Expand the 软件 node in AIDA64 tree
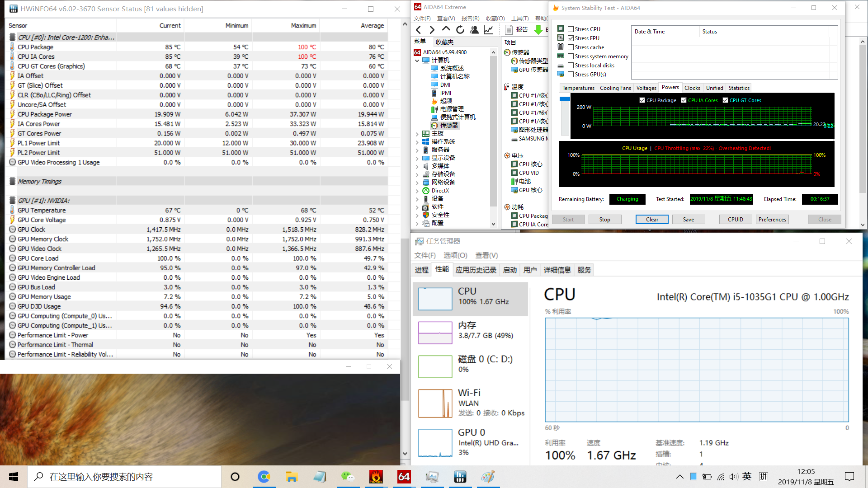The width and height of the screenshot is (868, 488). (x=417, y=207)
